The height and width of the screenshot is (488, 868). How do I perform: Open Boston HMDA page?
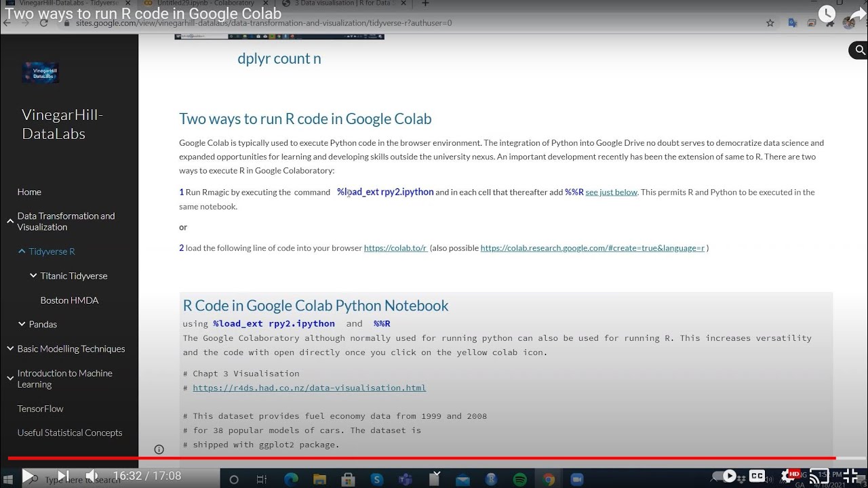point(69,300)
